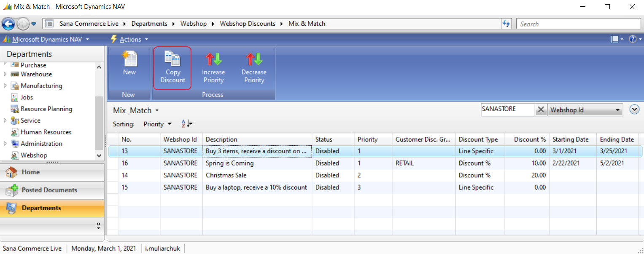Click the Monday, March 1, 2021 status date
The image size is (644, 254).
(104, 249)
